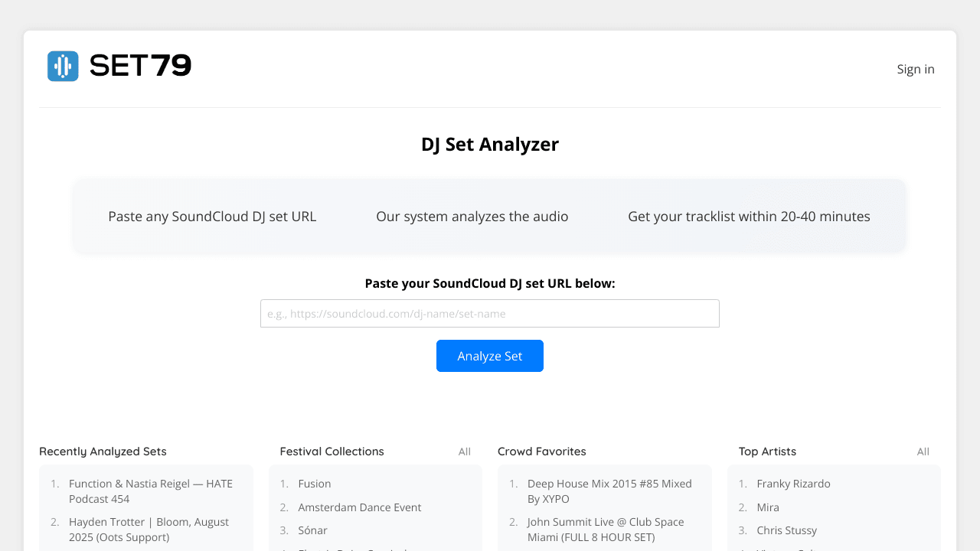The width and height of the screenshot is (980, 551).
Task: Click the Recently Analyzed Sets heading
Action: click(103, 452)
